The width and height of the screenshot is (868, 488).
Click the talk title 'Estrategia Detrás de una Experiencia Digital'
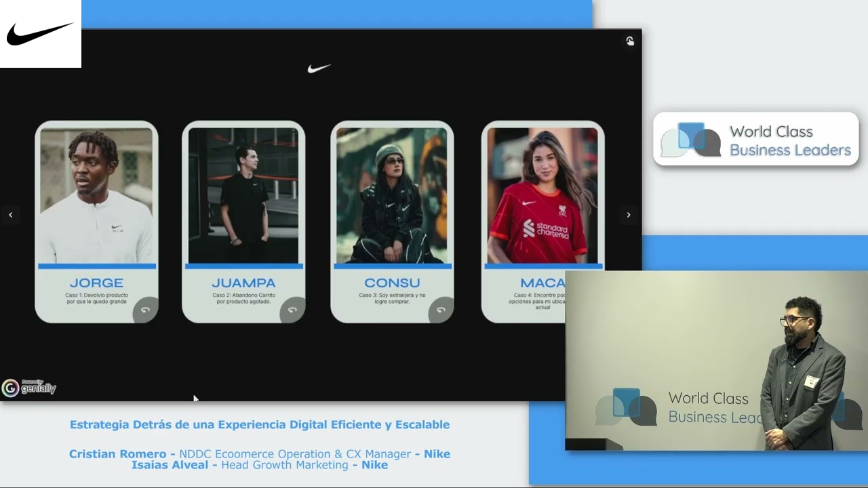tap(260, 425)
